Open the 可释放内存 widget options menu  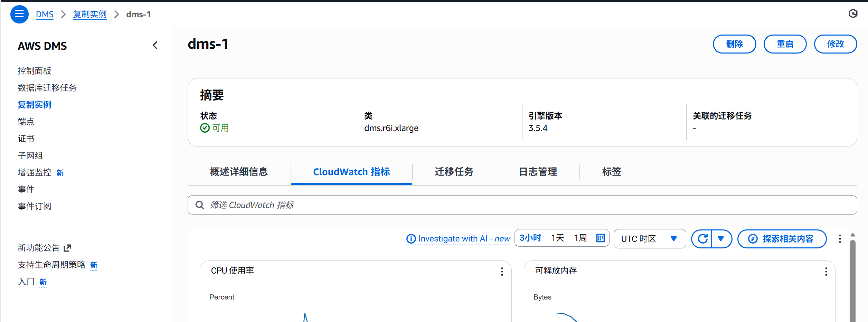[x=826, y=272]
